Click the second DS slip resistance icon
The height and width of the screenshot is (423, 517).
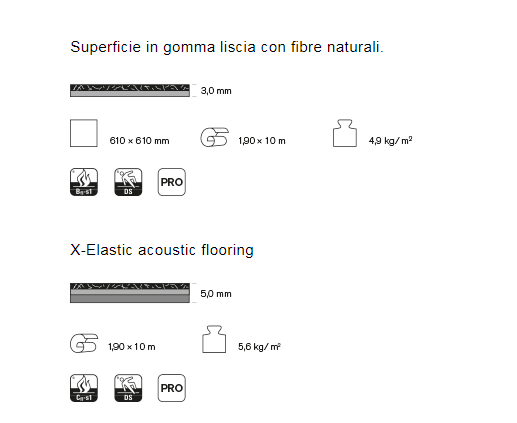coord(128,388)
